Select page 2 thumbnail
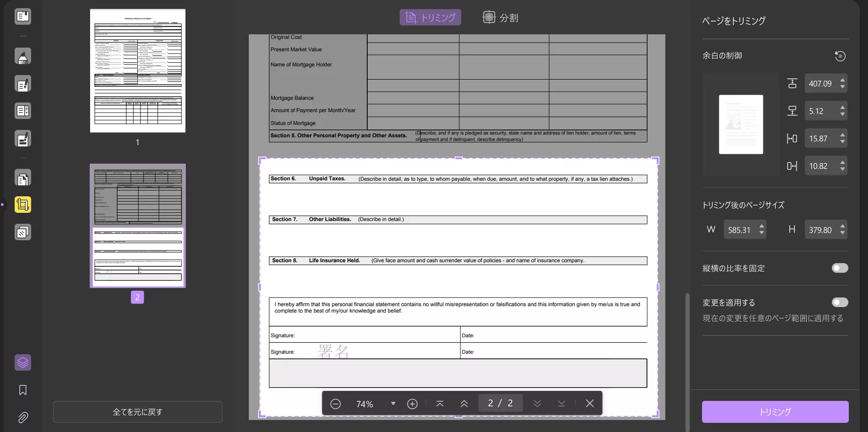Screen dimensions: 868x432 [x=138, y=226]
